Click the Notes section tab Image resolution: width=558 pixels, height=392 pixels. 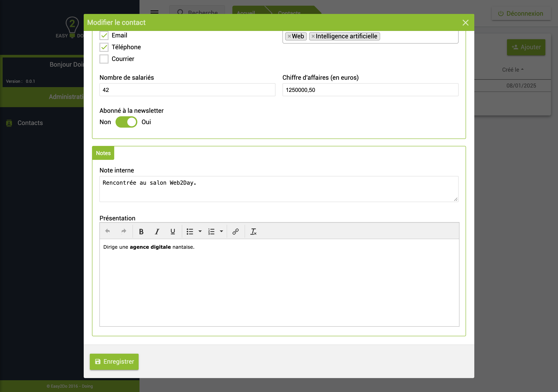(103, 153)
